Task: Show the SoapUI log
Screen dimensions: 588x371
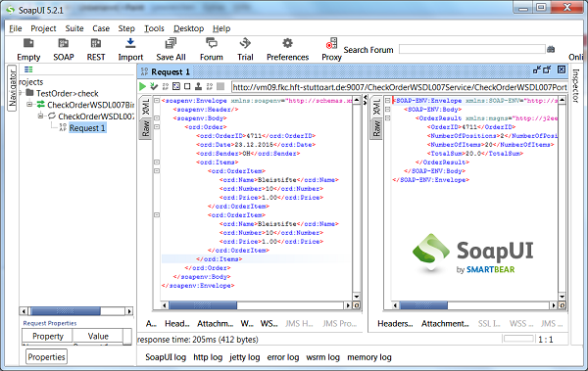Action: [x=166, y=357]
